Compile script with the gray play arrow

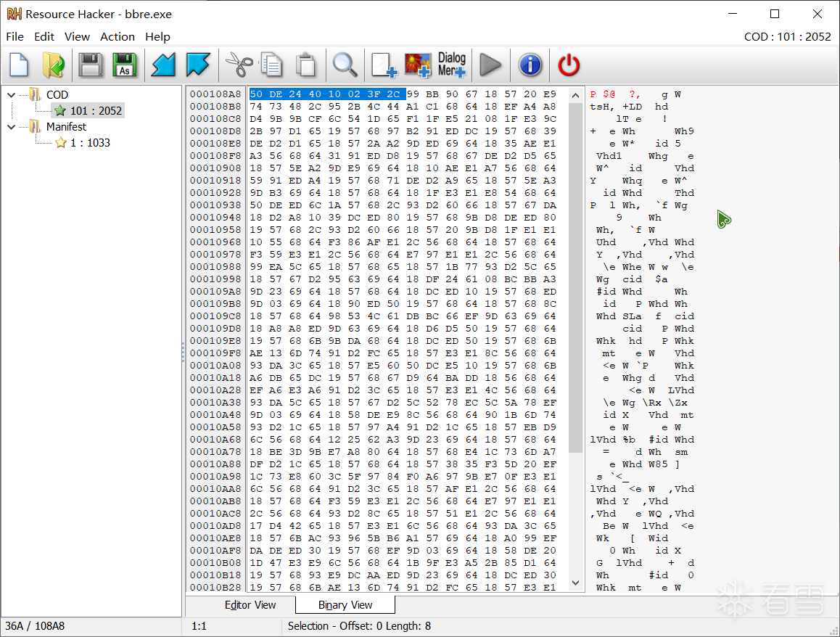click(490, 65)
